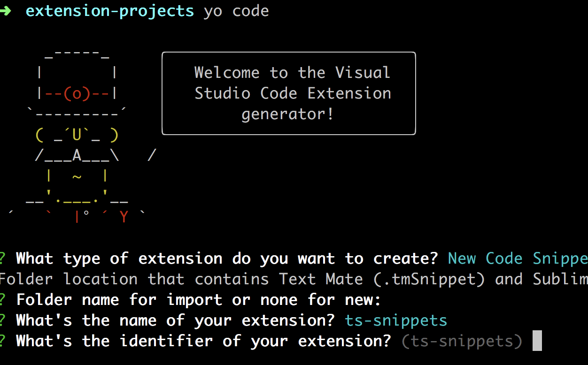588x365 pixels.
Task: Click the gray "(ts-snippets)" default identifier
Action: 462,341
